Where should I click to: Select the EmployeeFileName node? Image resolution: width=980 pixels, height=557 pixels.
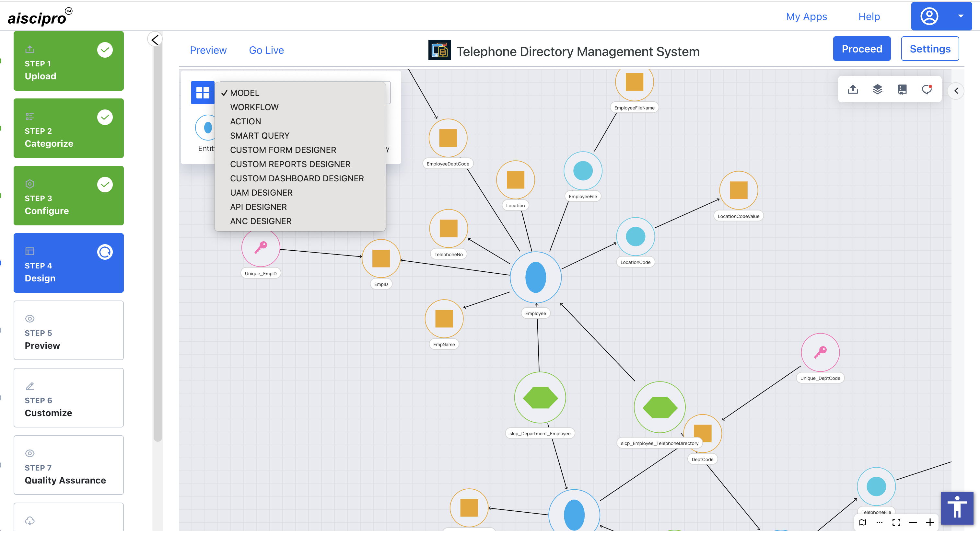pos(634,82)
